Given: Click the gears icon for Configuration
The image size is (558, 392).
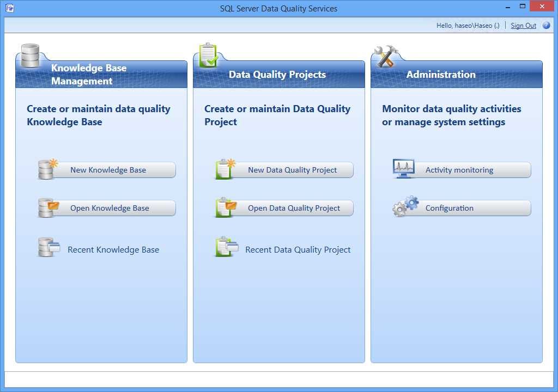Looking at the screenshot, I should (x=405, y=206).
